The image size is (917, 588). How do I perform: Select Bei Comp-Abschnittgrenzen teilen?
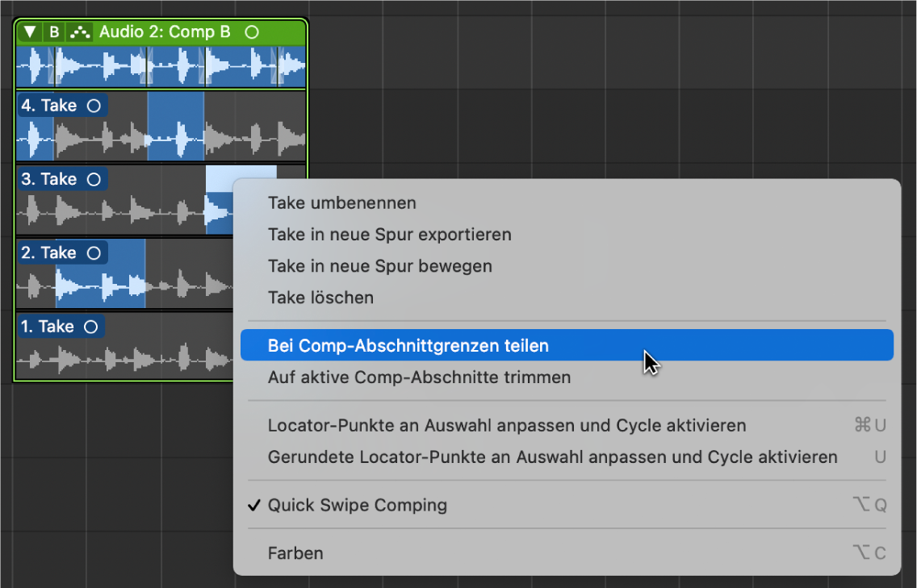click(408, 345)
